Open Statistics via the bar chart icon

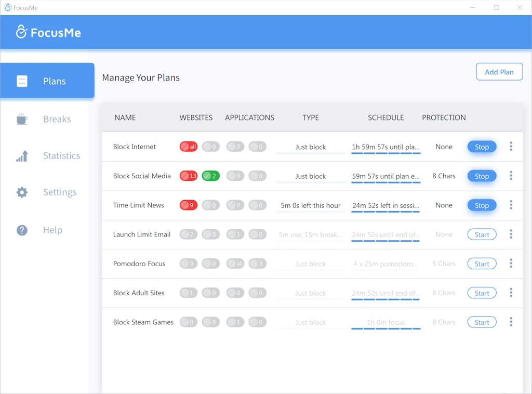point(22,155)
